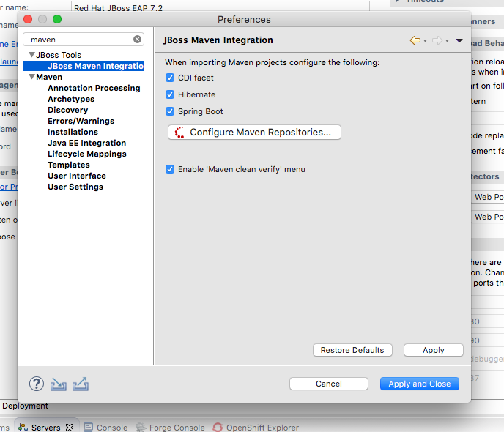Open User Settings preferences page

click(x=75, y=187)
